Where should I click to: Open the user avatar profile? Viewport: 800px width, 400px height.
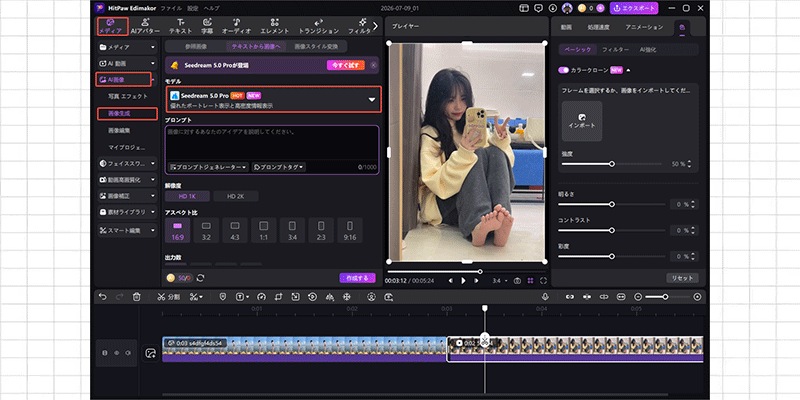pyautogui.click(x=567, y=8)
